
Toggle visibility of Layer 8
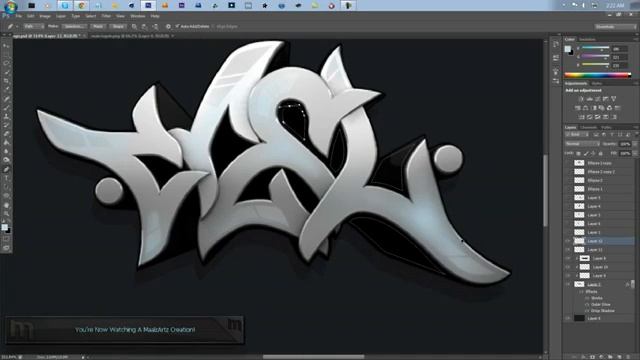click(x=568, y=258)
